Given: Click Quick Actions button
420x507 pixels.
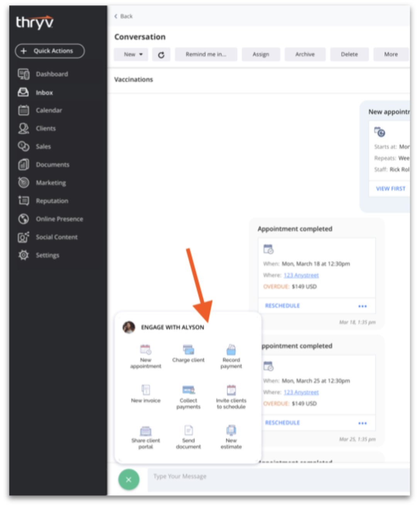Looking at the screenshot, I should [50, 51].
